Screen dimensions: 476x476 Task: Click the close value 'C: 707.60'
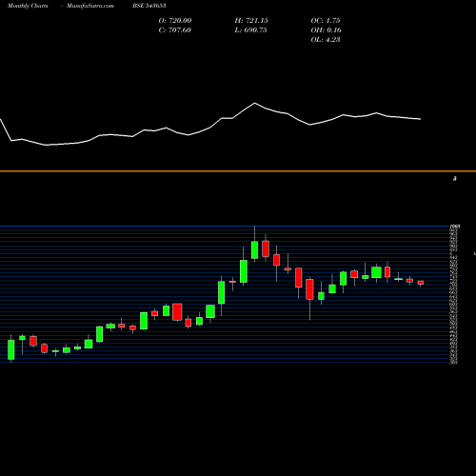[175, 30]
